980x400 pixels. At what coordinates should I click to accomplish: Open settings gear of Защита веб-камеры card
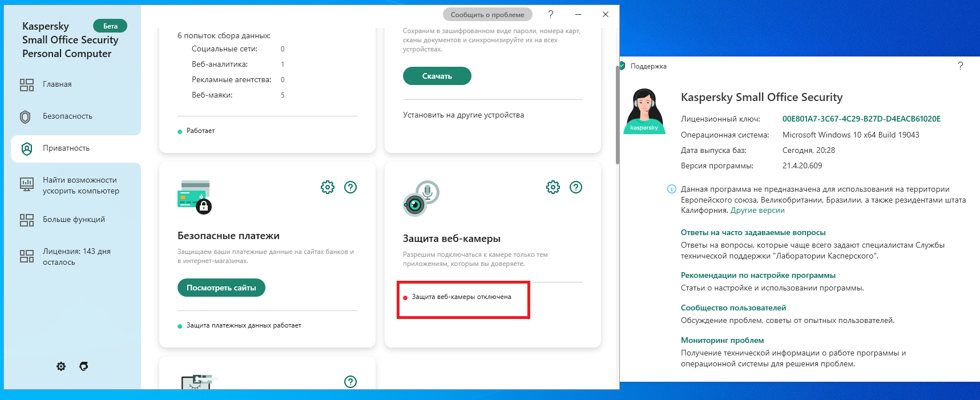pos(553,187)
